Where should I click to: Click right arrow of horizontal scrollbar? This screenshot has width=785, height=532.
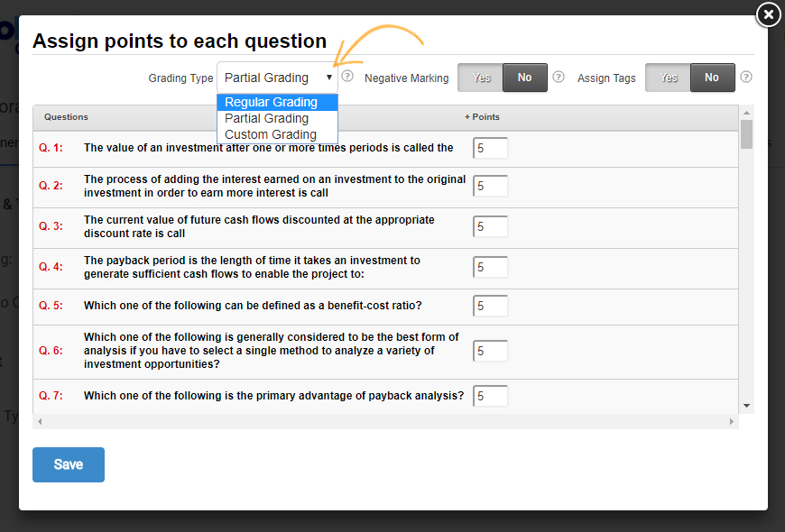click(732, 421)
